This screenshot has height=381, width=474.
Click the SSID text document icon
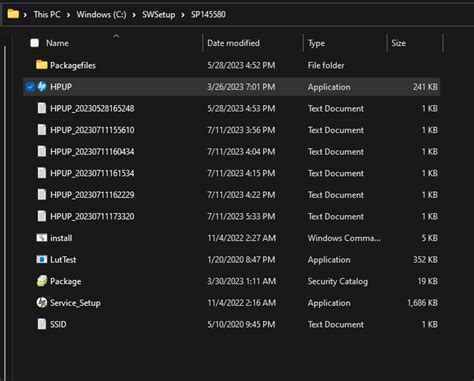(x=42, y=324)
